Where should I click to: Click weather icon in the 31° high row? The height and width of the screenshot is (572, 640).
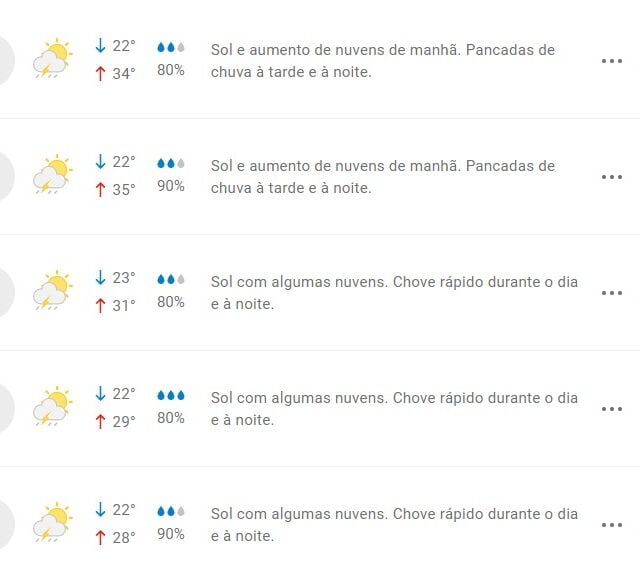pos(53,290)
